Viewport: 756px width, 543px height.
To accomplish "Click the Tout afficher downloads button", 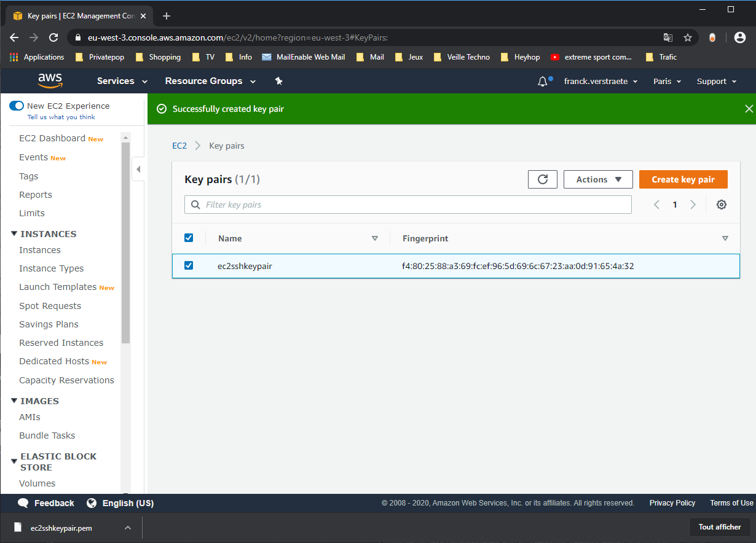I will coord(720,527).
